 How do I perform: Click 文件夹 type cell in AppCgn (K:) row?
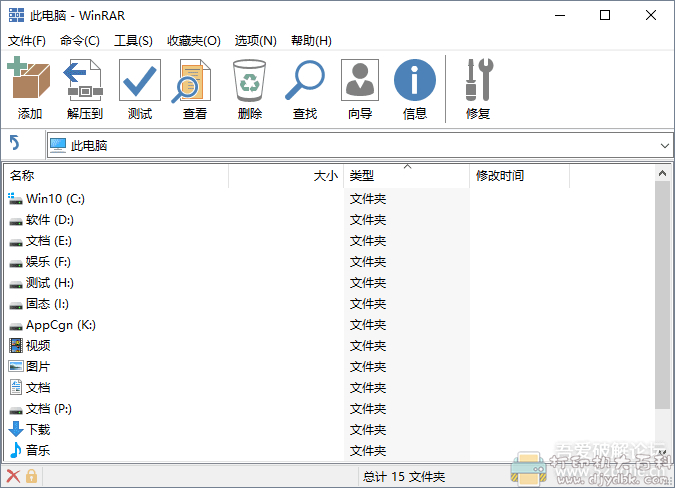pyautogui.click(x=368, y=324)
